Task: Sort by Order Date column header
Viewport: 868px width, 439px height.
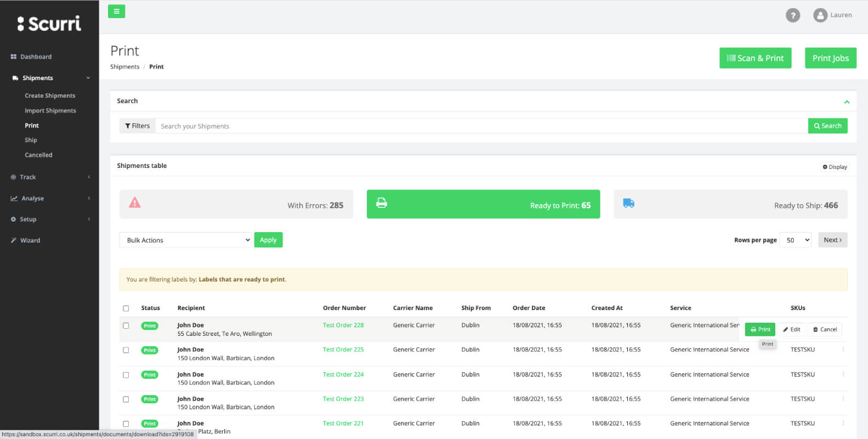Action: [x=529, y=308]
